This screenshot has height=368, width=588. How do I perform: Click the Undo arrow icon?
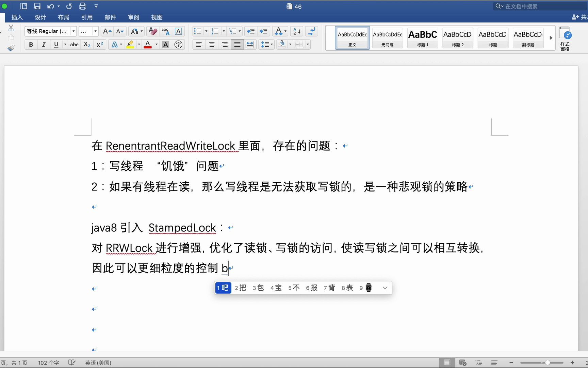51,6
